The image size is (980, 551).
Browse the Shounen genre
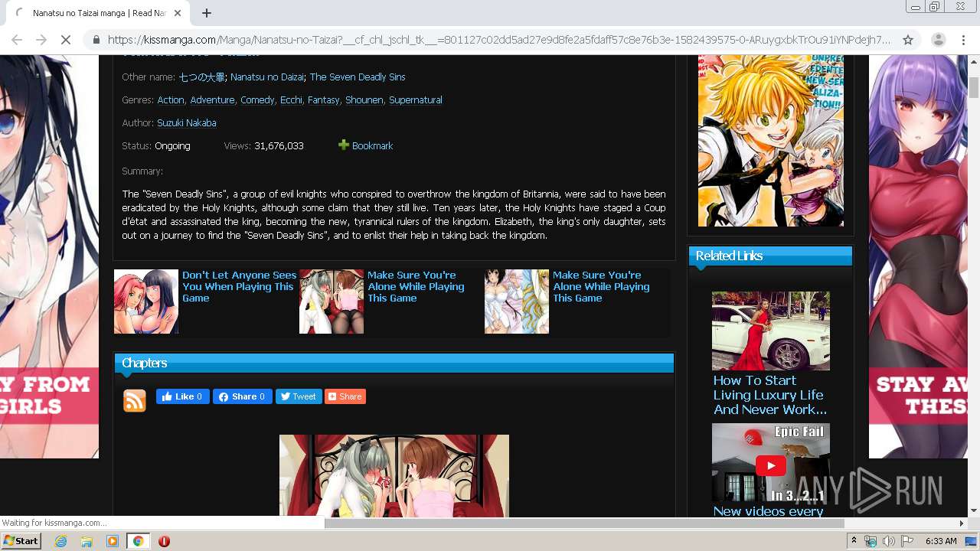coord(364,99)
